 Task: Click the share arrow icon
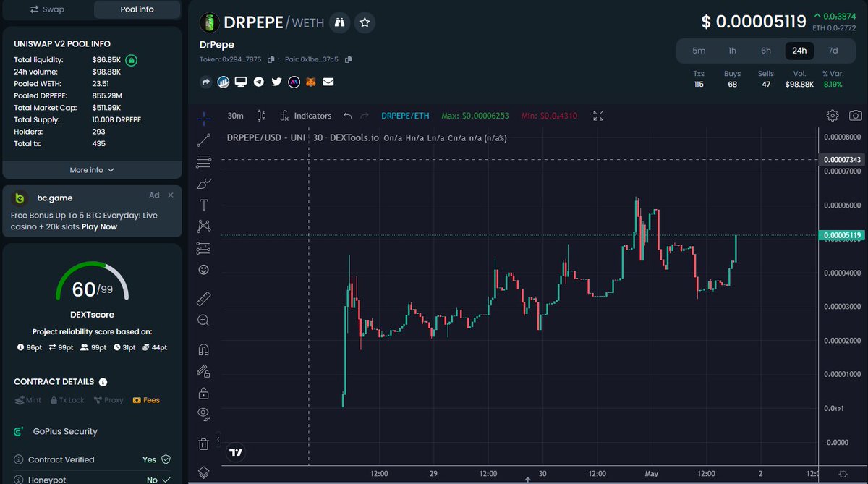click(x=205, y=82)
